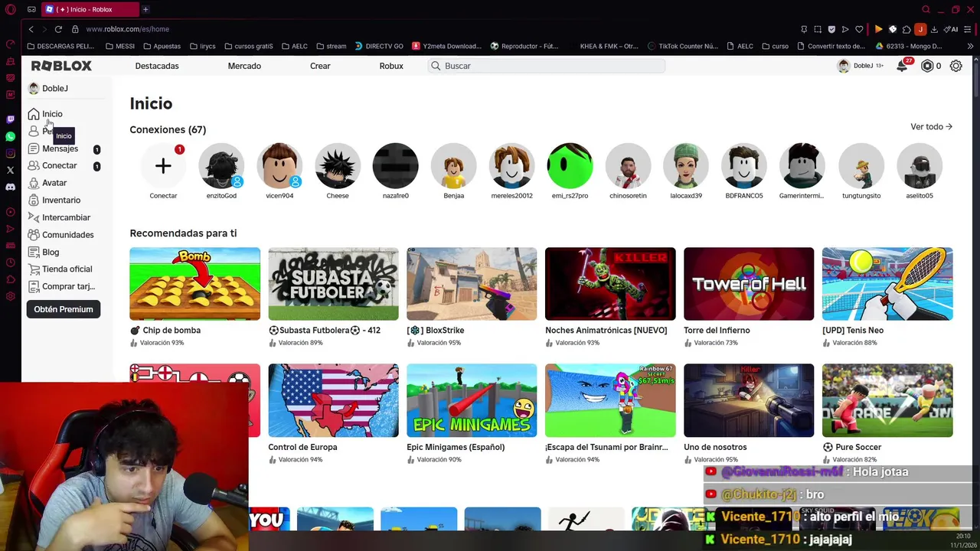Open the BloxStrike game thumbnail
The height and width of the screenshot is (551, 980).
coord(472,284)
